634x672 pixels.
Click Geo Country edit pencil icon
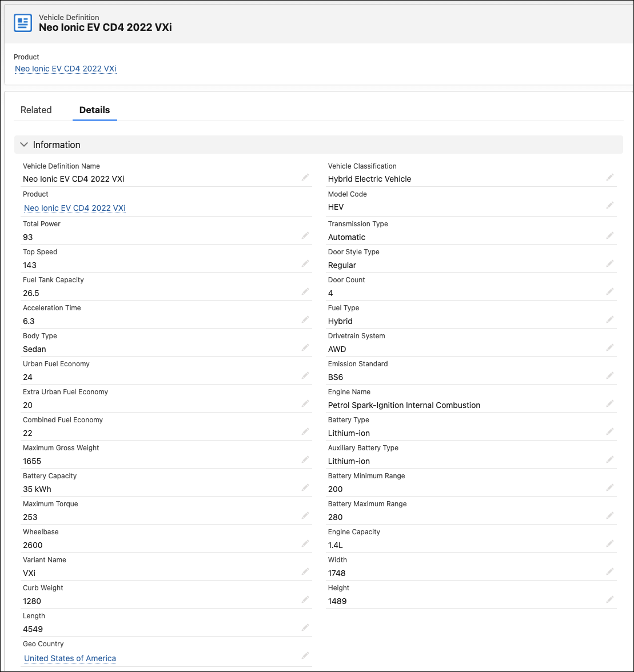pyautogui.click(x=305, y=655)
